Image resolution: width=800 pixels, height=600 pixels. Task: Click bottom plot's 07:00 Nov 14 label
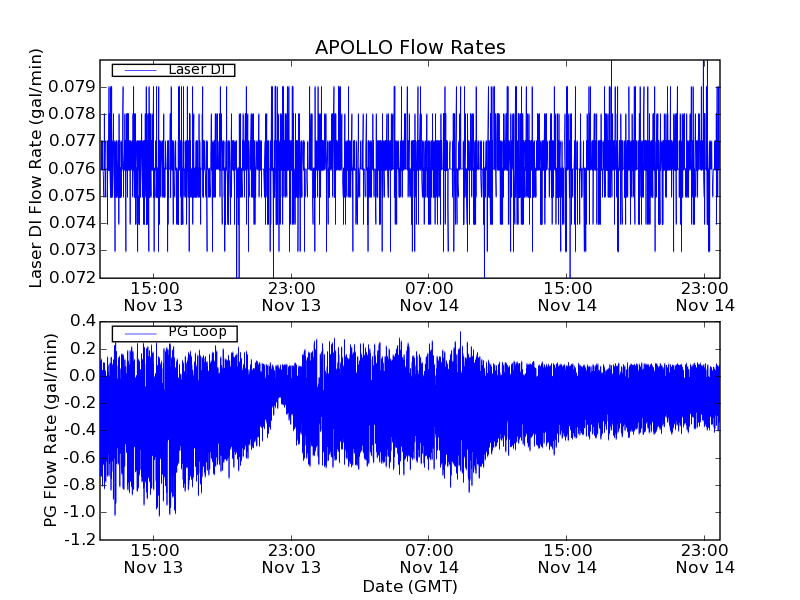click(x=429, y=559)
